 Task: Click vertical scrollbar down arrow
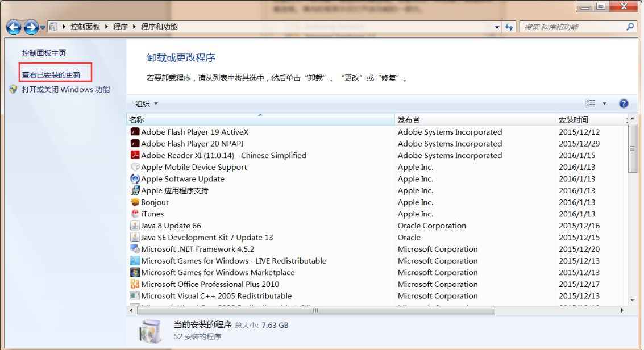coord(633,301)
